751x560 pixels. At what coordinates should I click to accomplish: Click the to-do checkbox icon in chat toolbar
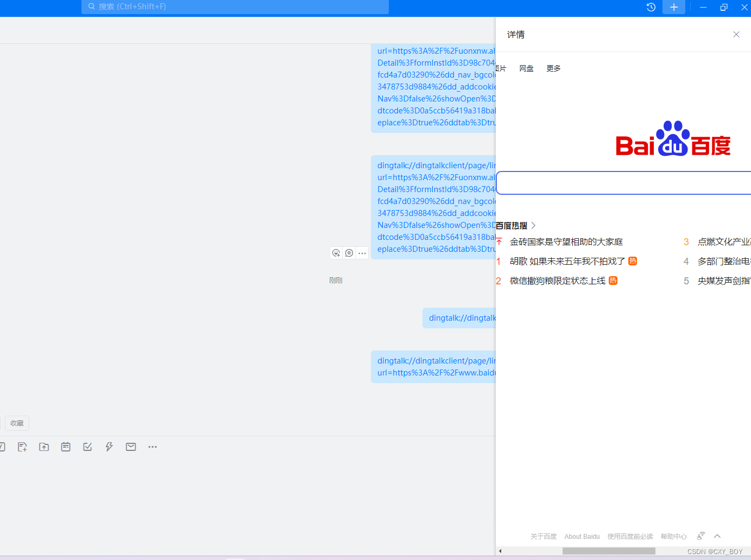point(87,447)
